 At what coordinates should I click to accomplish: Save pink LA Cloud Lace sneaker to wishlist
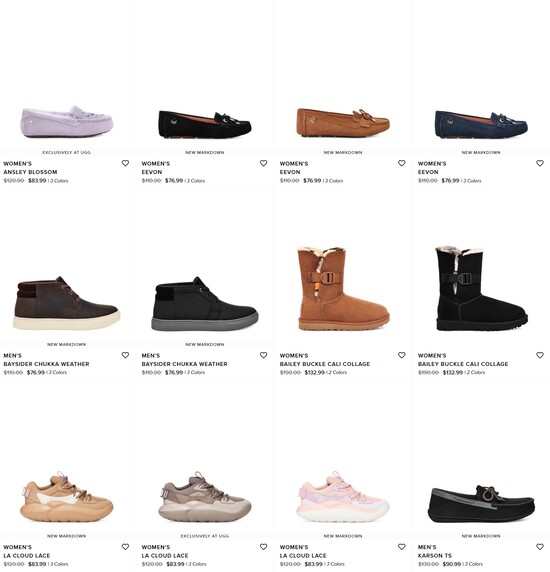pyautogui.click(x=402, y=547)
